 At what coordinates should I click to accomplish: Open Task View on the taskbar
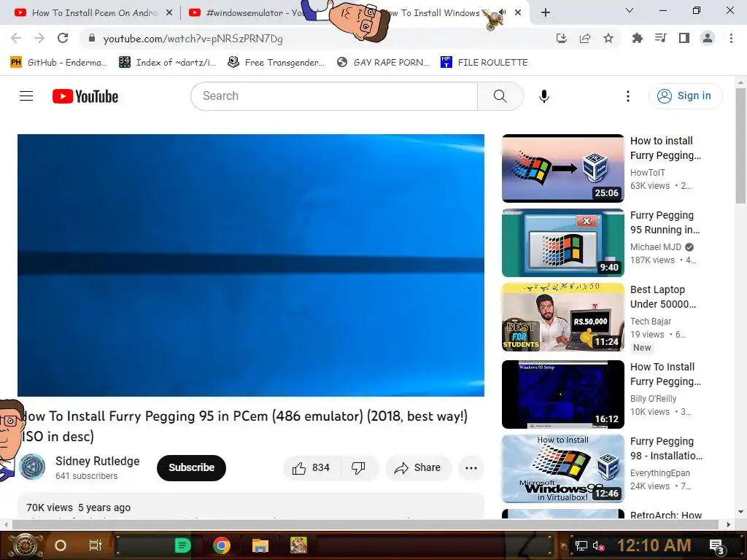coord(96,545)
